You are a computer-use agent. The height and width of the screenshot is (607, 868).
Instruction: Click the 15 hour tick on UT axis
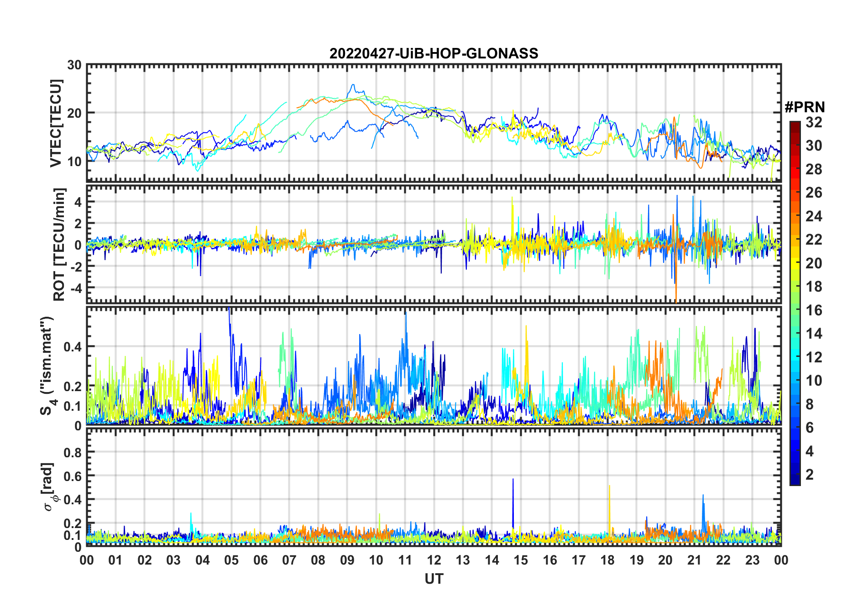pos(521,560)
